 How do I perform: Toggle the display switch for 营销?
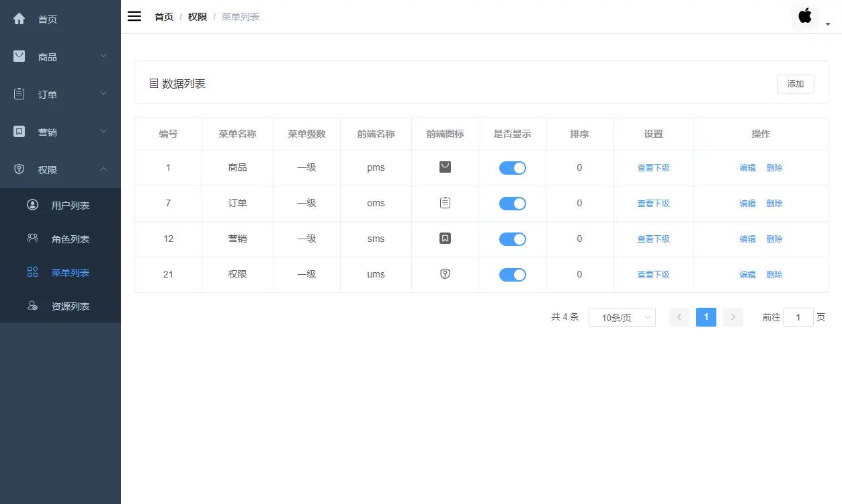(x=512, y=239)
